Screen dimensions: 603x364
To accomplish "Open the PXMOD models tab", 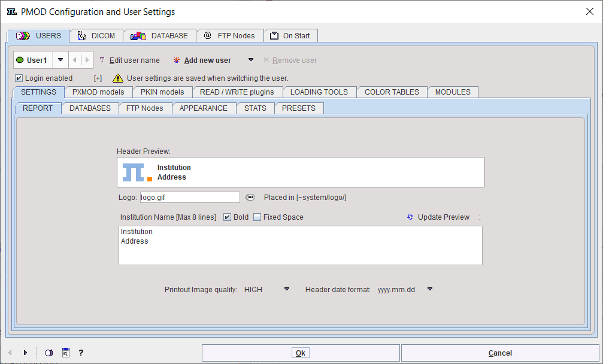I will [98, 92].
